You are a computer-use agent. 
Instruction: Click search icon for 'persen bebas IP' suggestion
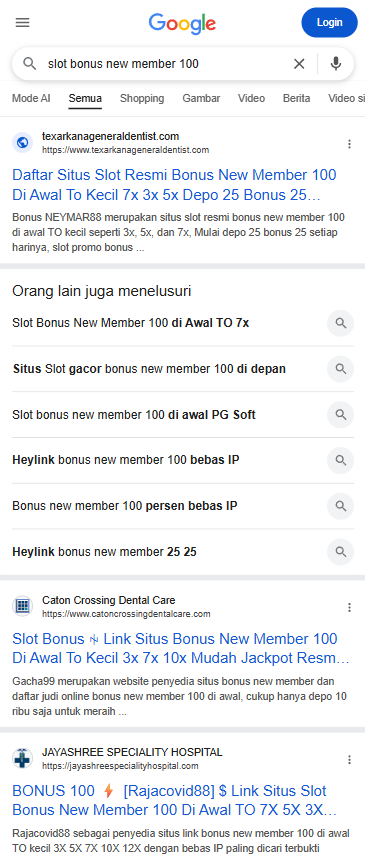pyautogui.click(x=341, y=506)
